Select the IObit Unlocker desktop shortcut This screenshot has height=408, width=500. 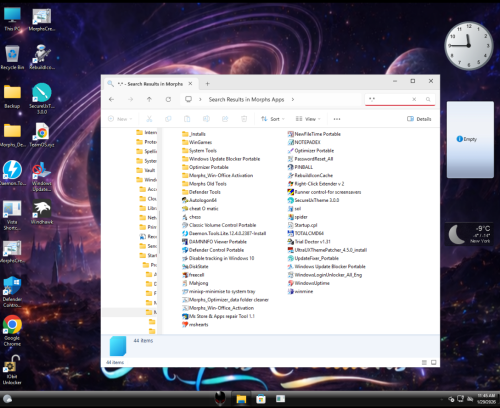pos(12,369)
